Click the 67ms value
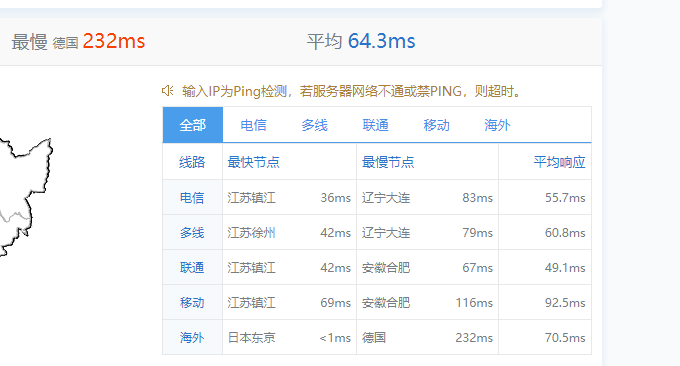Viewport: 680px width, 366px height. pos(477,268)
